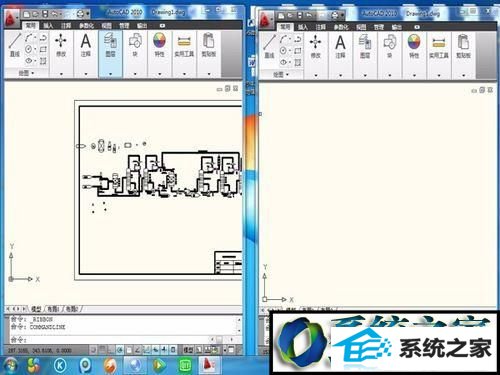Click Undo arrow in left window quick toolbar

[54, 14]
